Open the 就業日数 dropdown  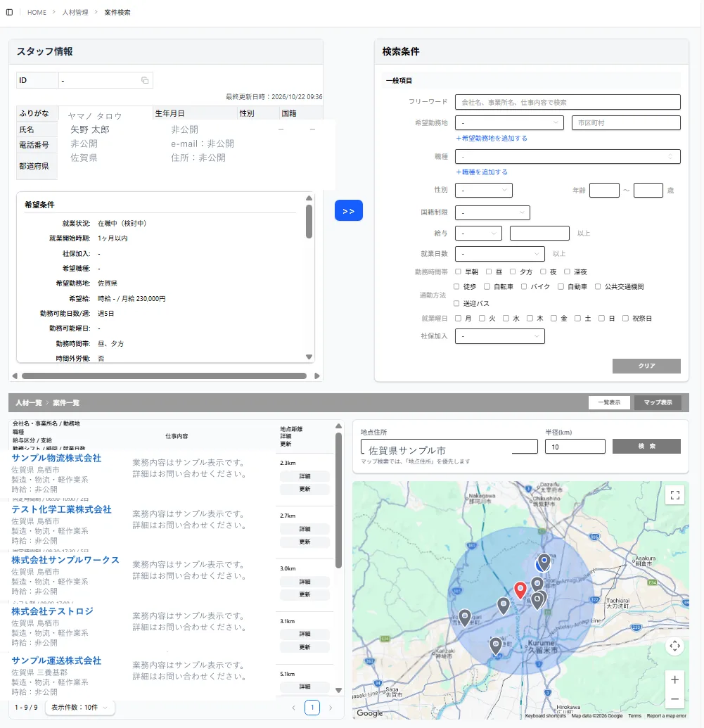499,253
